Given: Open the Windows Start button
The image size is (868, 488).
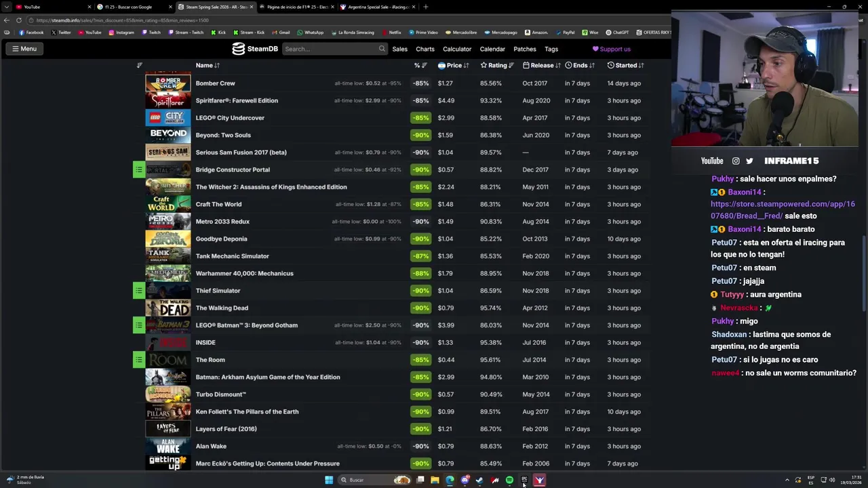Looking at the screenshot, I should pos(329,480).
